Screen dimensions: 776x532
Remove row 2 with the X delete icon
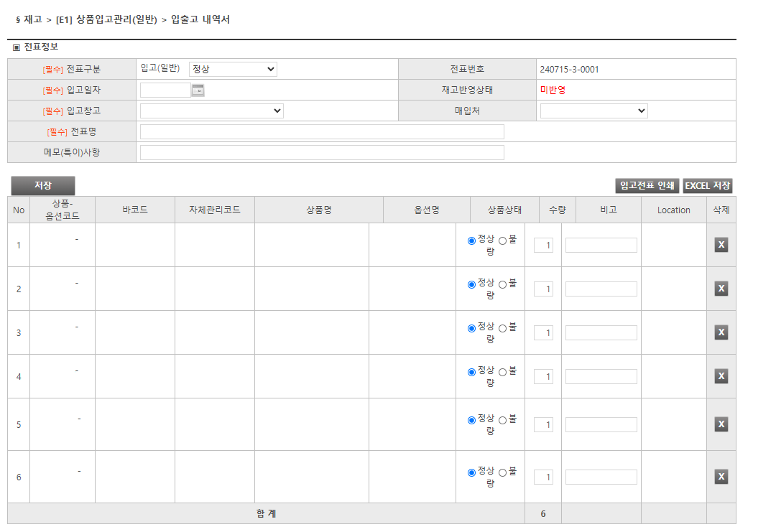721,288
